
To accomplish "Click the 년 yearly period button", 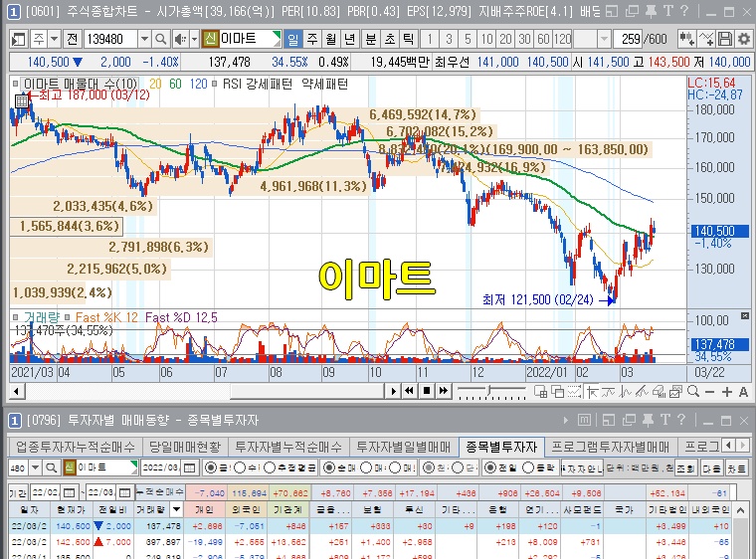I will (x=350, y=39).
